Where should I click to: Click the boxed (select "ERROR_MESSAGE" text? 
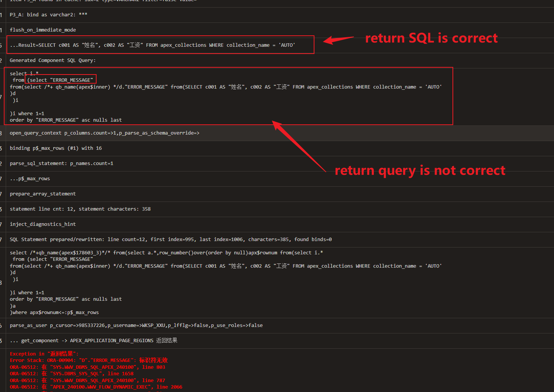point(60,80)
